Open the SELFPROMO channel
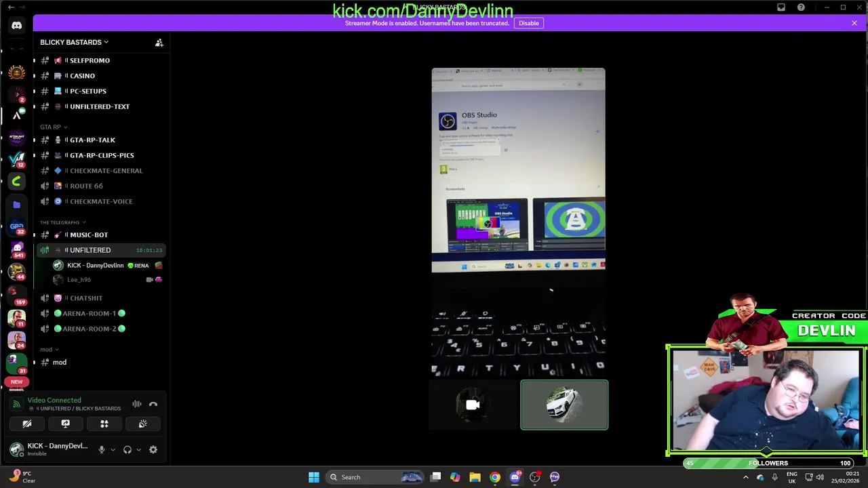This screenshot has height=488, width=868. (100, 60)
